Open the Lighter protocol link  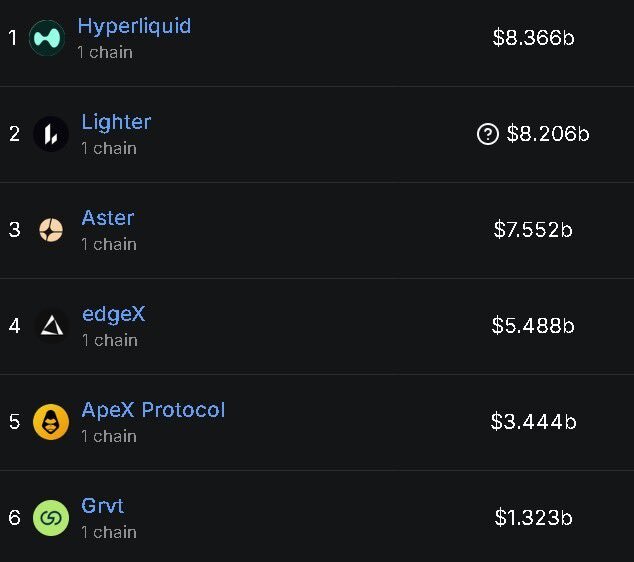116,122
